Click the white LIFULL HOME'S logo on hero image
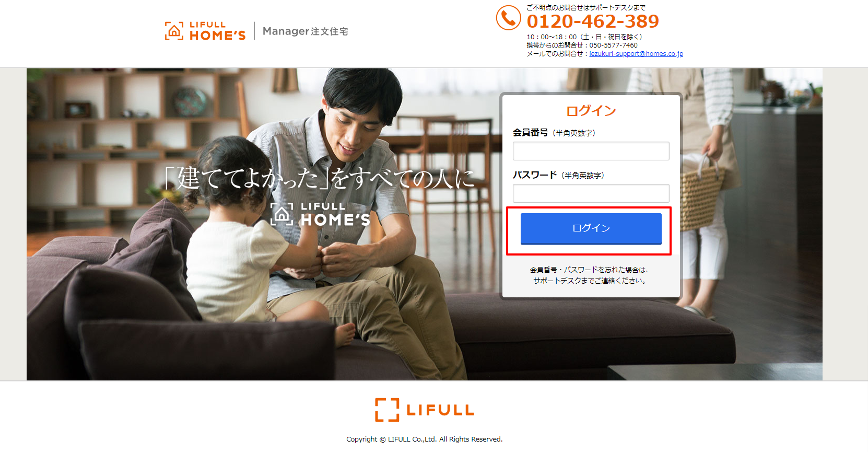Viewport: 868px width, 452px height. (321, 214)
